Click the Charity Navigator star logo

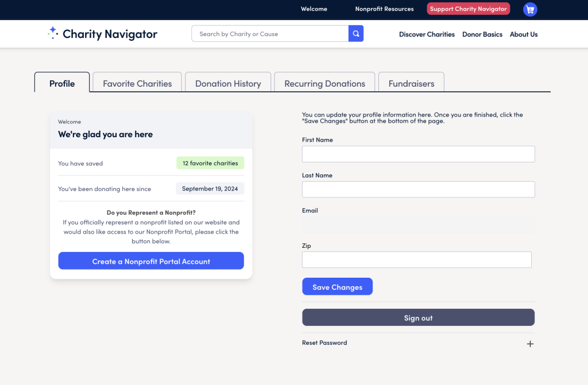click(x=53, y=33)
